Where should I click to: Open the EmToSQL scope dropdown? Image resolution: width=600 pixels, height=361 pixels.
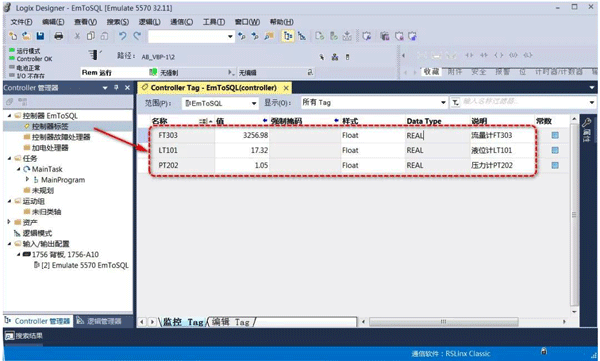220,103
